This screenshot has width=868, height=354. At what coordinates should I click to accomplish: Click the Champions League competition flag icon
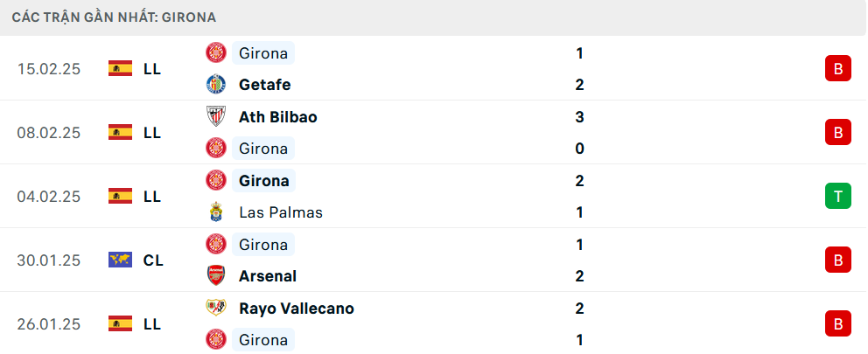pyautogui.click(x=120, y=260)
